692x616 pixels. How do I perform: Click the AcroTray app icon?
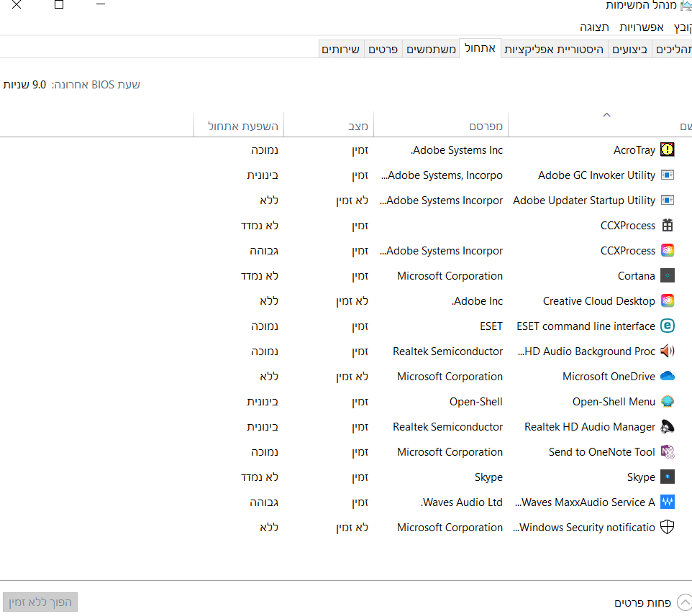point(667,150)
